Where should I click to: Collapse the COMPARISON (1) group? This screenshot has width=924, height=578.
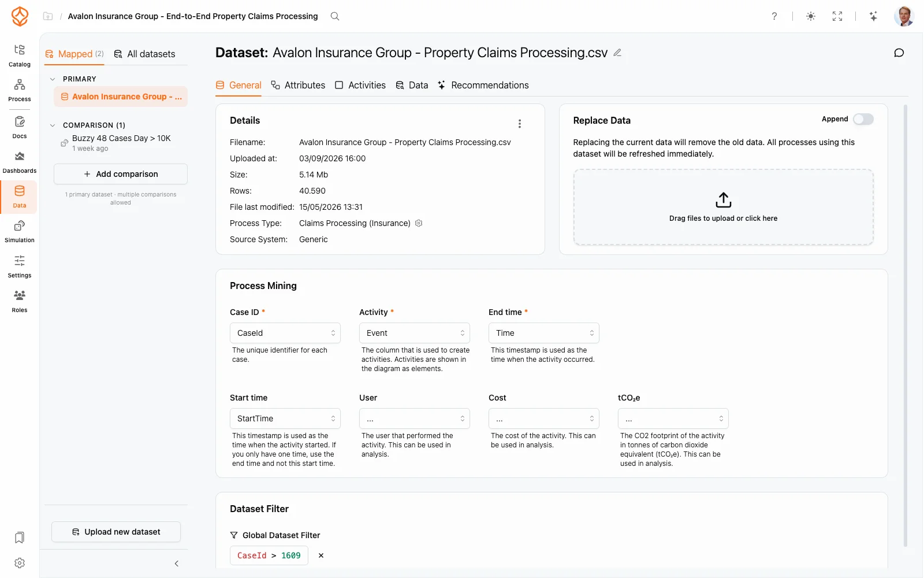point(53,125)
